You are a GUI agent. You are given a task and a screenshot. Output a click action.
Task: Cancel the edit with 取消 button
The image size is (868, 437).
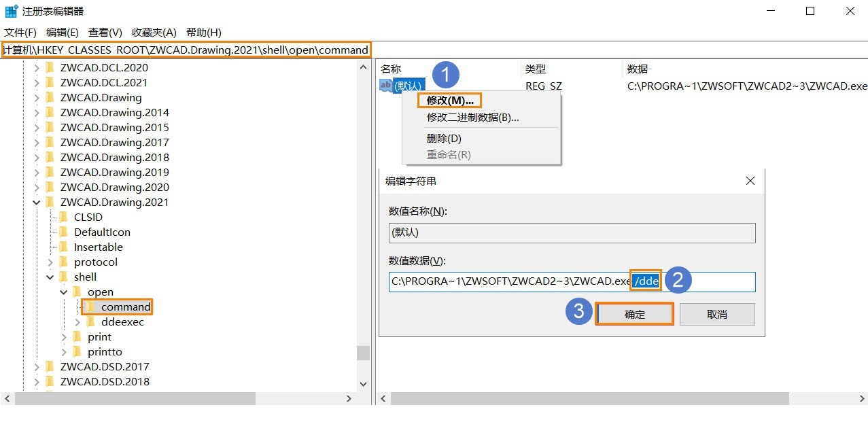pyautogui.click(x=717, y=314)
